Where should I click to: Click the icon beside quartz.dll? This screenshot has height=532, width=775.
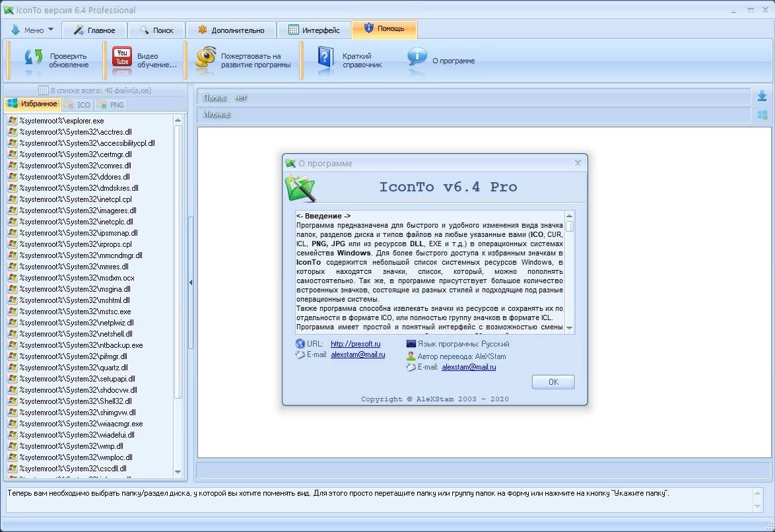[x=13, y=368]
